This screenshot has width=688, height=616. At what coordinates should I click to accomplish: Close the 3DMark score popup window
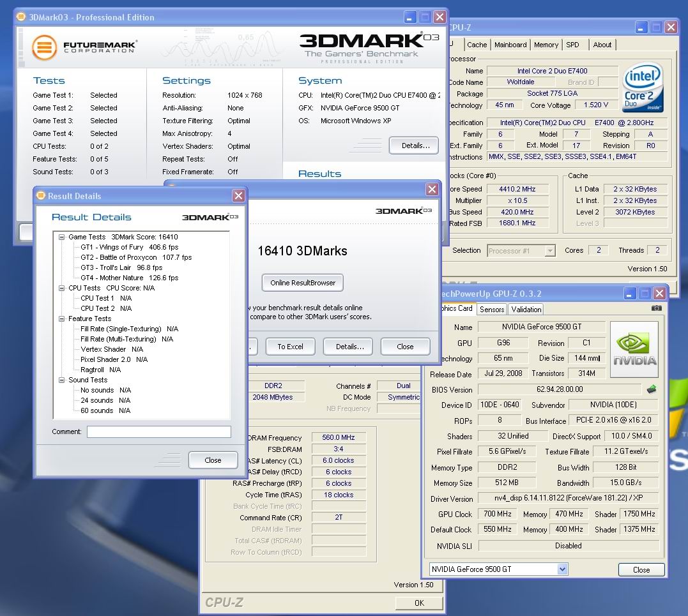[432, 189]
